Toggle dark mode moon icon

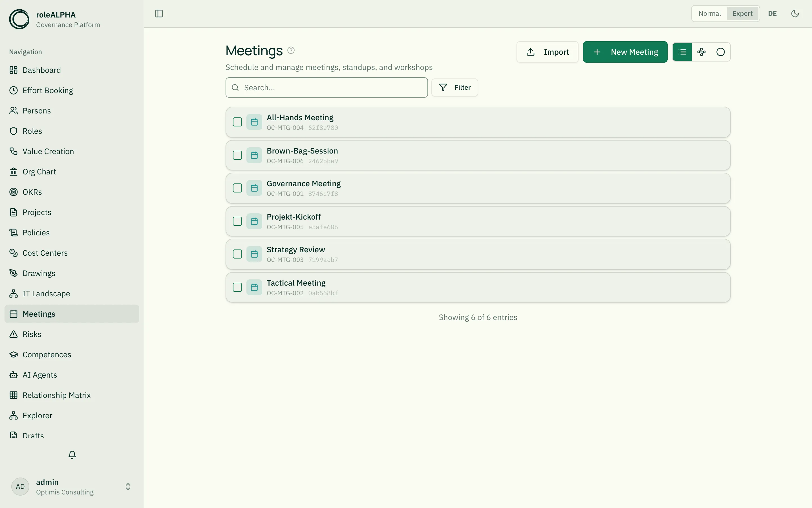click(x=795, y=14)
